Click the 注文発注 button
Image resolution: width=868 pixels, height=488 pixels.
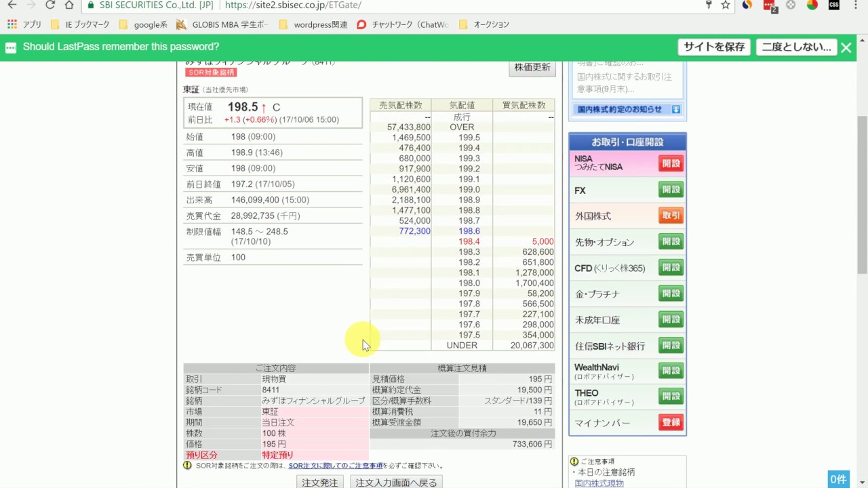point(319,482)
